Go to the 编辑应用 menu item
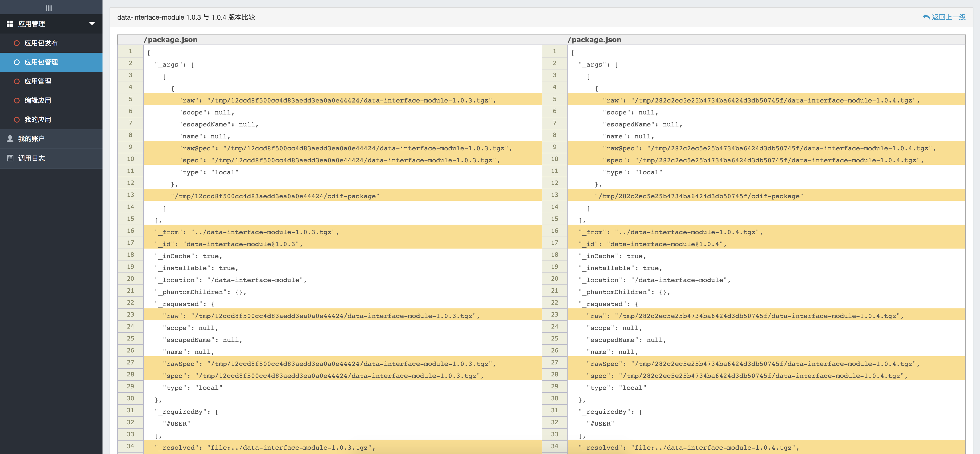 pyautogui.click(x=51, y=100)
